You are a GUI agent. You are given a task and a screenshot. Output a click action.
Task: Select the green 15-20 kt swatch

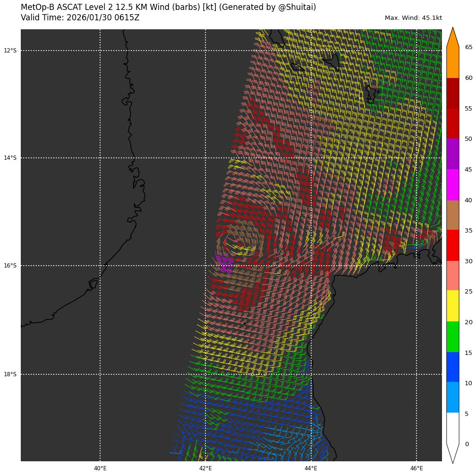(x=452, y=337)
